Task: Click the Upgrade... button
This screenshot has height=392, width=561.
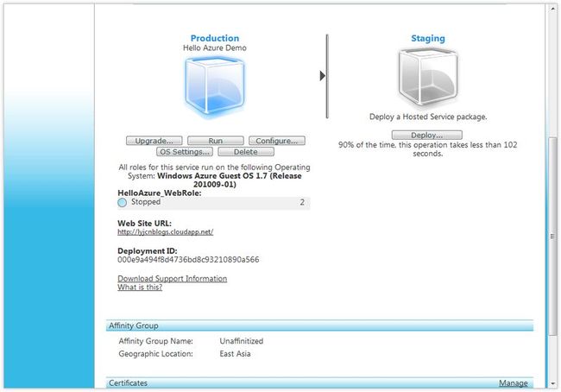Action: tap(154, 141)
